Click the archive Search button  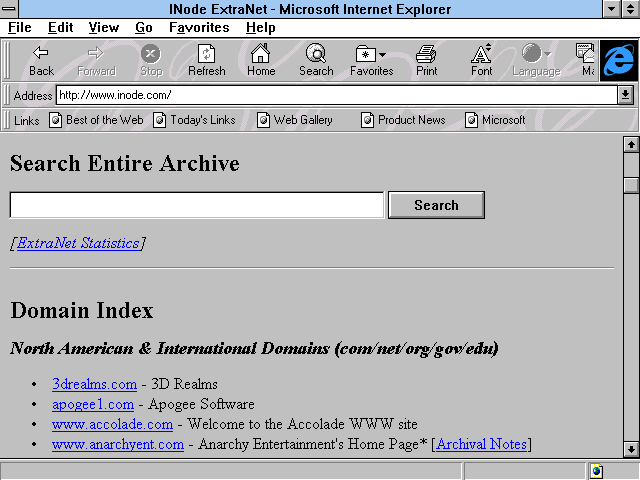tap(436, 205)
